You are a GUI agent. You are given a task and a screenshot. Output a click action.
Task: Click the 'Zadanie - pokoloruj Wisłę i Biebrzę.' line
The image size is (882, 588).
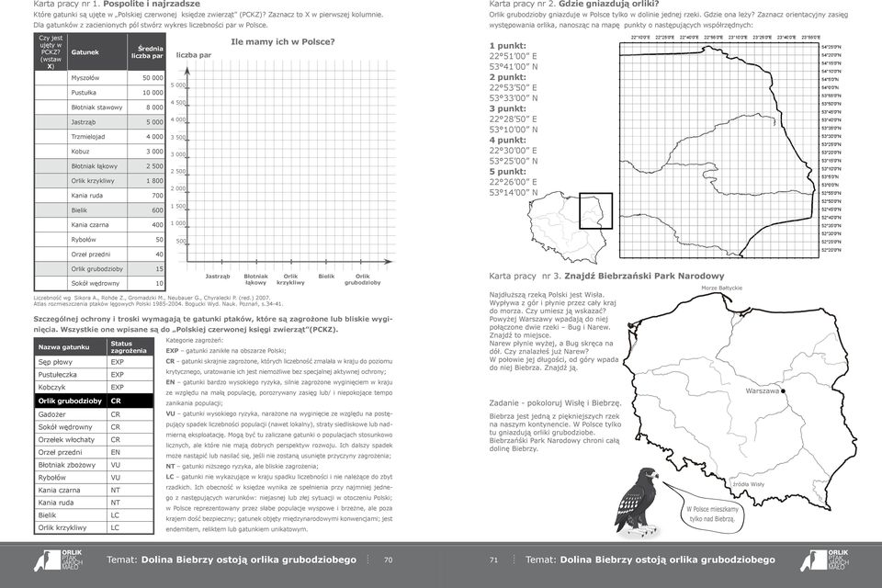click(x=555, y=403)
